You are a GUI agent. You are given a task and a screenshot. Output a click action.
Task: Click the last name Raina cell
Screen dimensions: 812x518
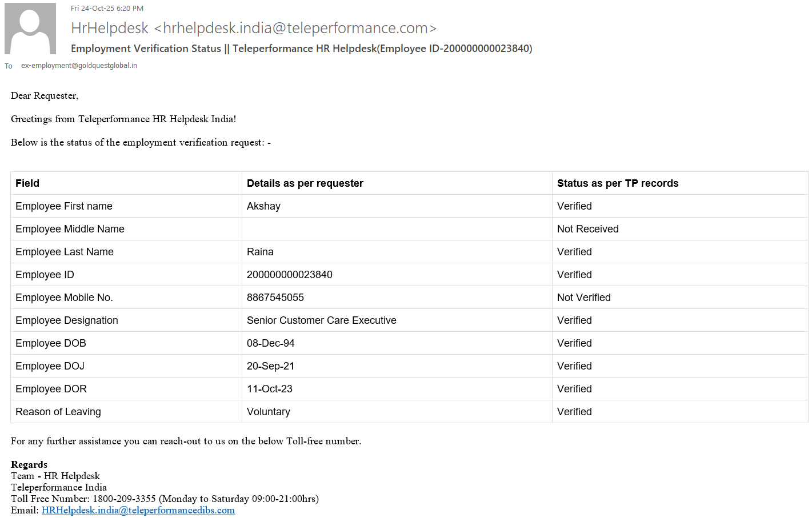260,252
